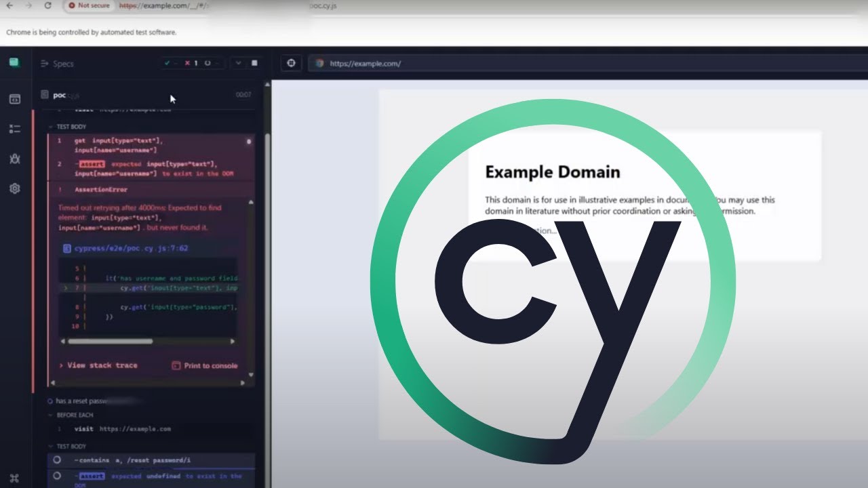Click the 'Timed out retrying after 4000ms' message
This screenshot has width=868, height=488.
click(140, 218)
